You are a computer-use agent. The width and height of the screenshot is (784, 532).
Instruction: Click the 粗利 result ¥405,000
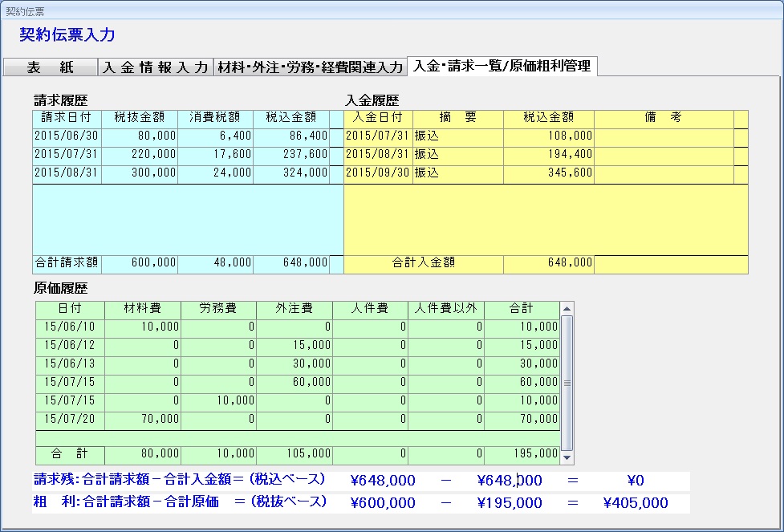(635, 503)
